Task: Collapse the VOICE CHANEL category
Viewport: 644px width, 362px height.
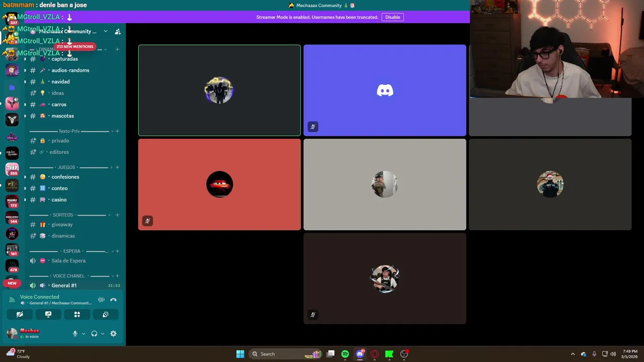Action: point(69,276)
